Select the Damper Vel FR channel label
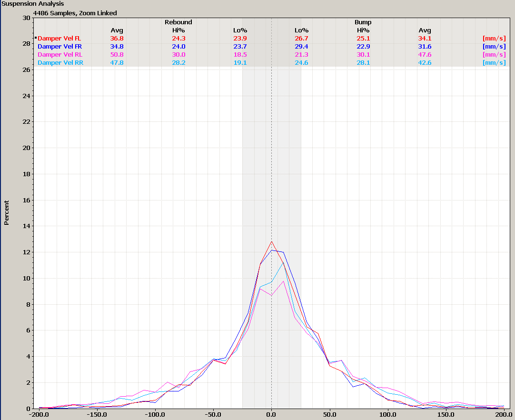Image resolution: width=515 pixels, height=420 pixels. coord(59,47)
